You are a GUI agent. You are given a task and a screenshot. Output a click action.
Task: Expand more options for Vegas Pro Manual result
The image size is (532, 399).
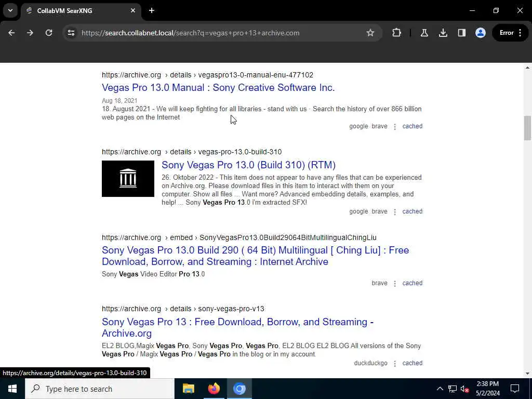point(395,127)
